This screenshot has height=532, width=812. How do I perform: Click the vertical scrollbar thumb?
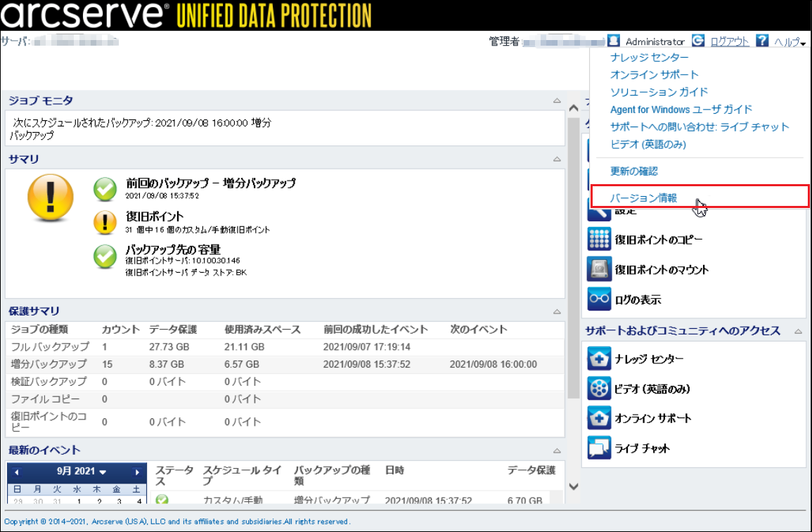point(573,258)
